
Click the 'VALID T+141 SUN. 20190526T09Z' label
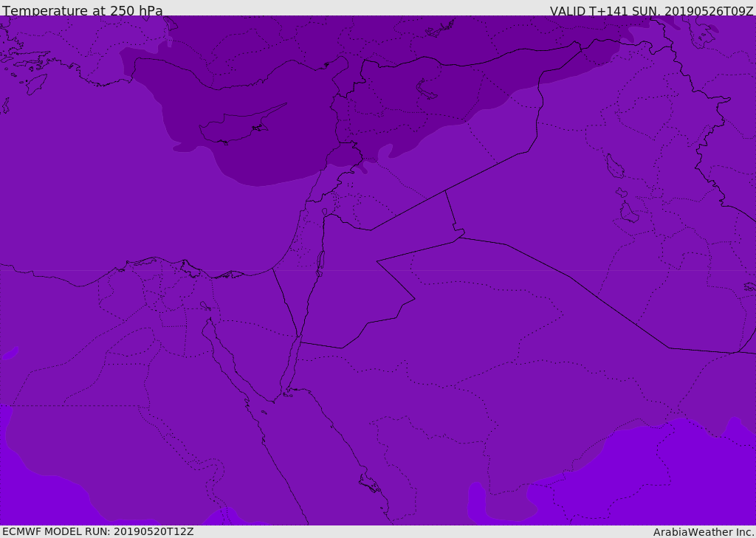tap(652, 11)
